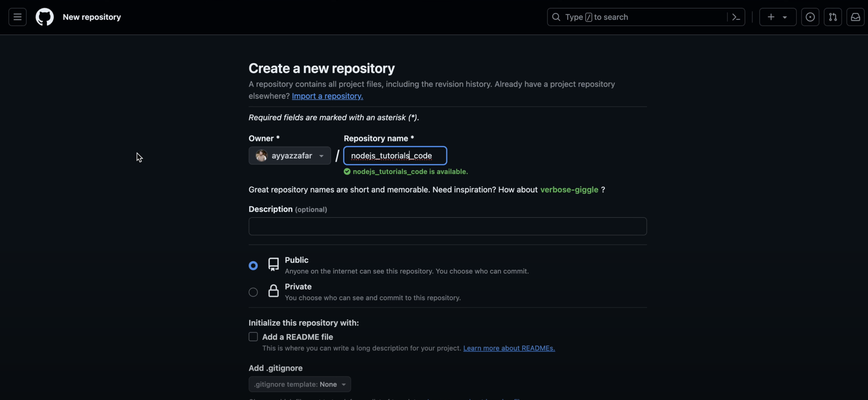Image resolution: width=868 pixels, height=400 pixels.
Task: Click the plus create-new icon
Action: coord(771,17)
